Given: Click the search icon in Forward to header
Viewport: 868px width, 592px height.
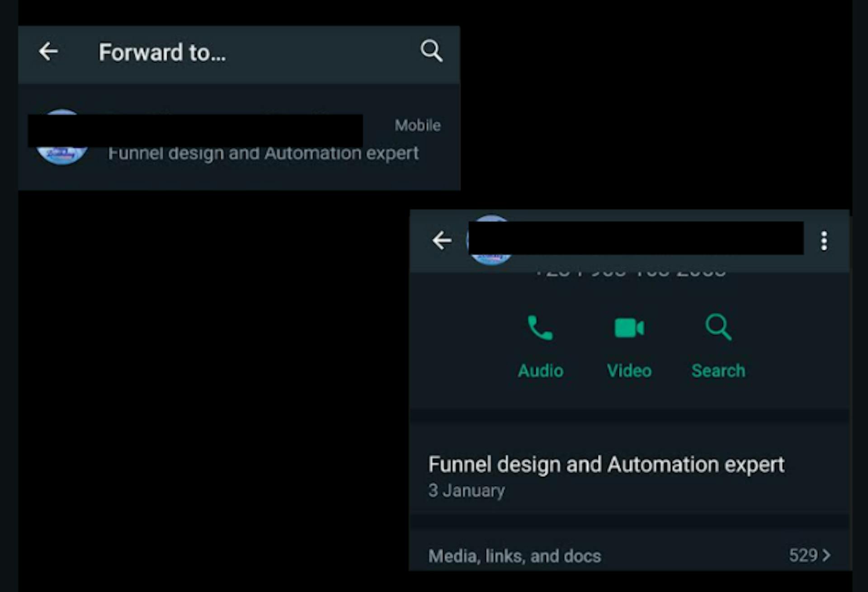Looking at the screenshot, I should coord(431,51).
